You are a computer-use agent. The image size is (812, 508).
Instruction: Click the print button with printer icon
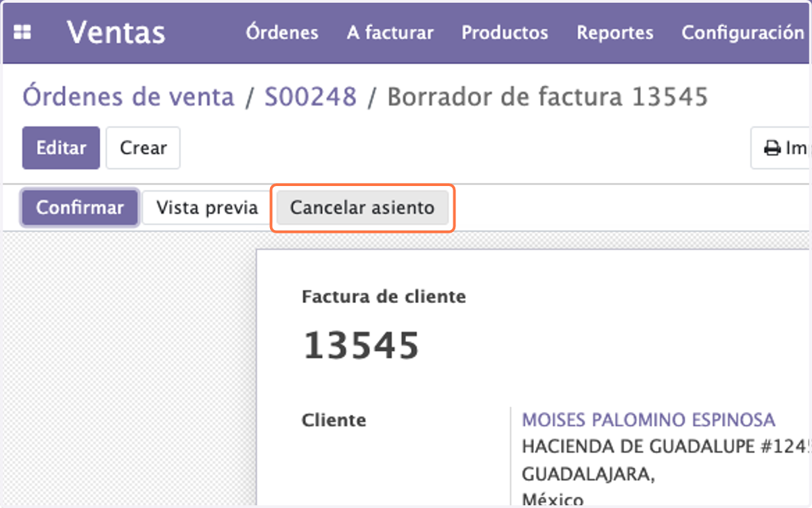coord(782,148)
